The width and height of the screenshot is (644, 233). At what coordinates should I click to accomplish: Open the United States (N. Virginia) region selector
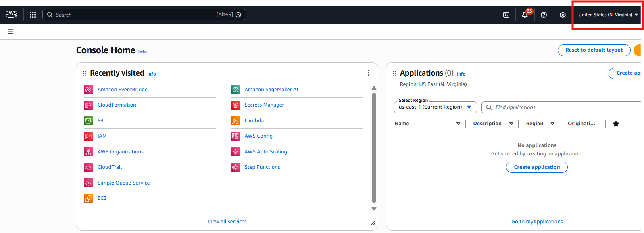(x=608, y=15)
